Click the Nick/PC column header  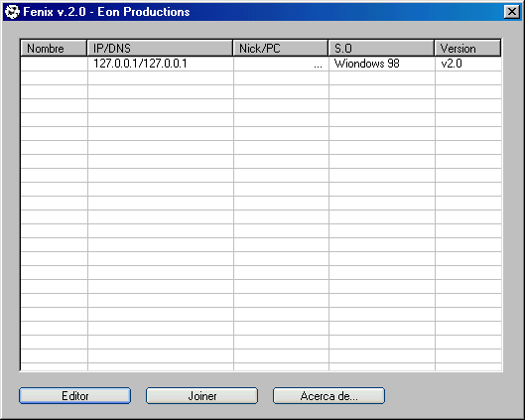pos(281,49)
